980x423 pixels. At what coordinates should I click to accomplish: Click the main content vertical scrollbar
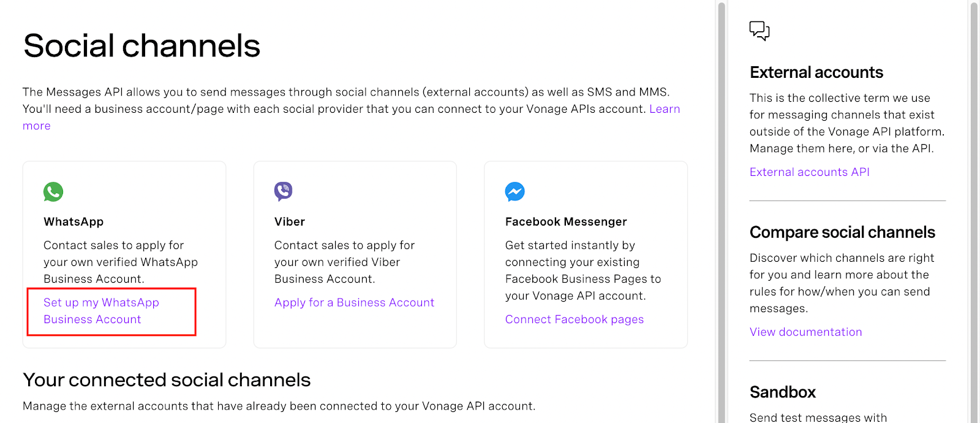(x=722, y=211)
